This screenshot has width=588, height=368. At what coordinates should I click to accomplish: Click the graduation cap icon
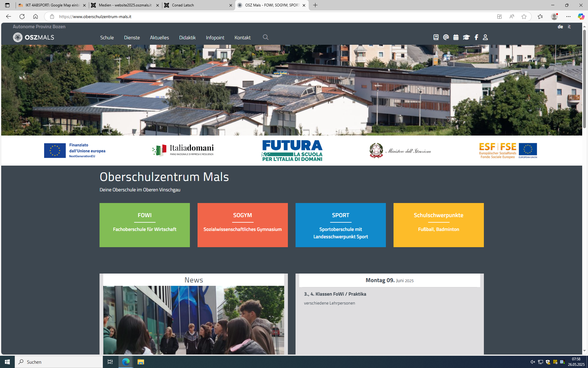click(466, 37)
